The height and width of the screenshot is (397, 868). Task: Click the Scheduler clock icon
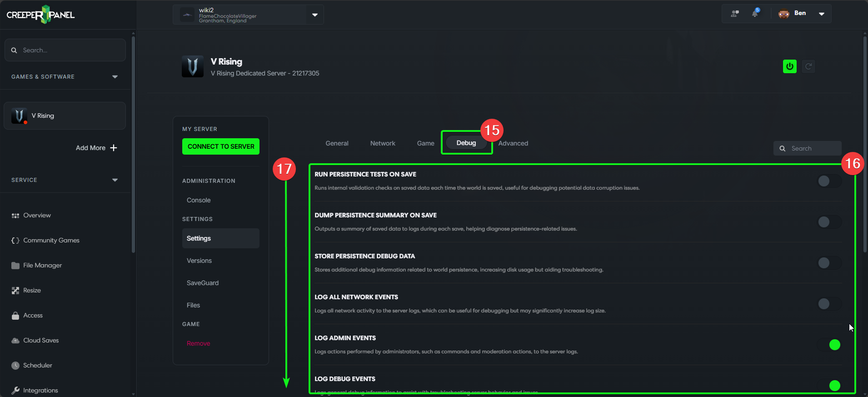15,366
